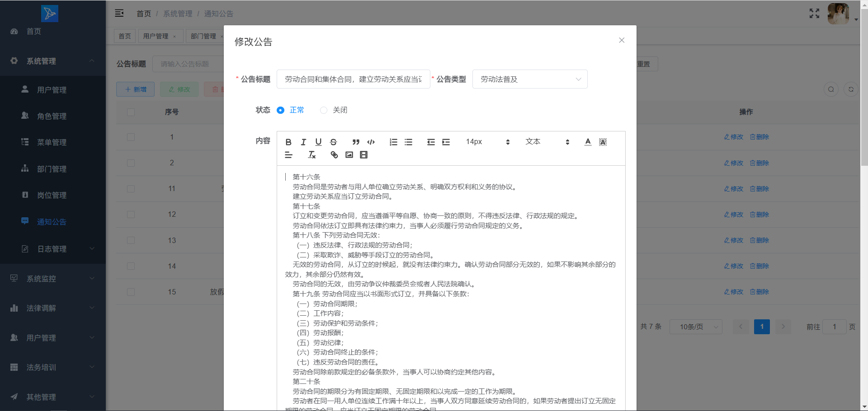Check the row 11 checkbox
The height and width of the screenshot is (411, 868).
(131, 188)
